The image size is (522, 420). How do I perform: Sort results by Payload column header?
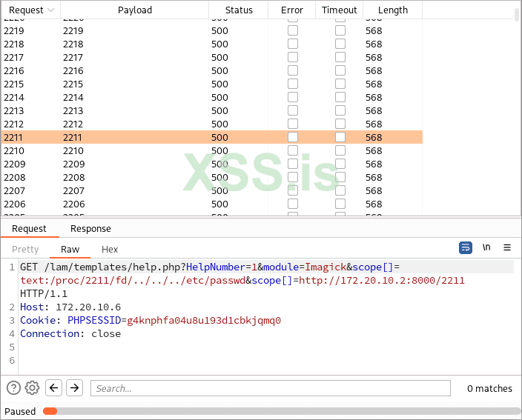(135, 10)
